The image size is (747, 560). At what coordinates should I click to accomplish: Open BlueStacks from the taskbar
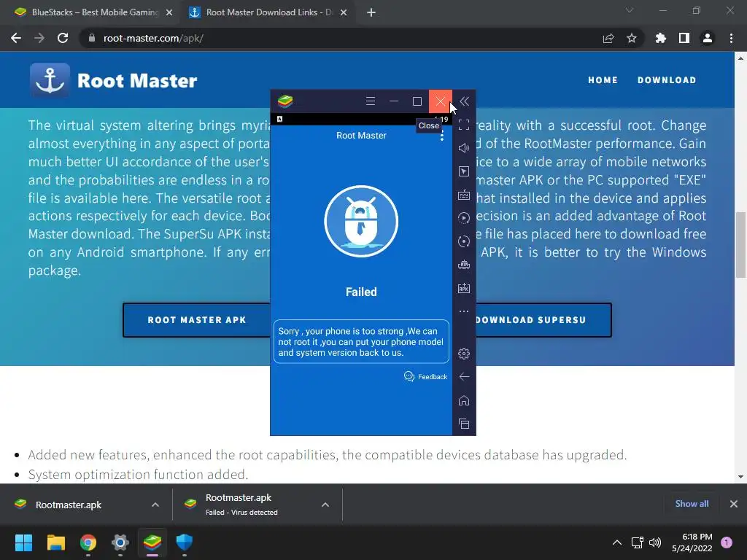152,542
